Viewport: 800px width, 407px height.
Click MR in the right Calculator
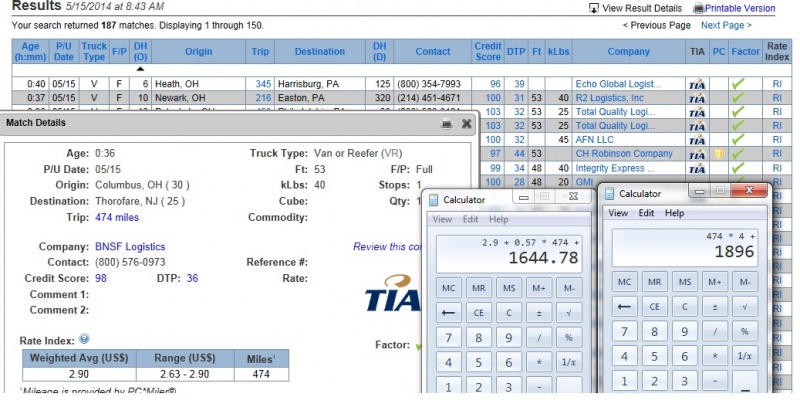655,282
